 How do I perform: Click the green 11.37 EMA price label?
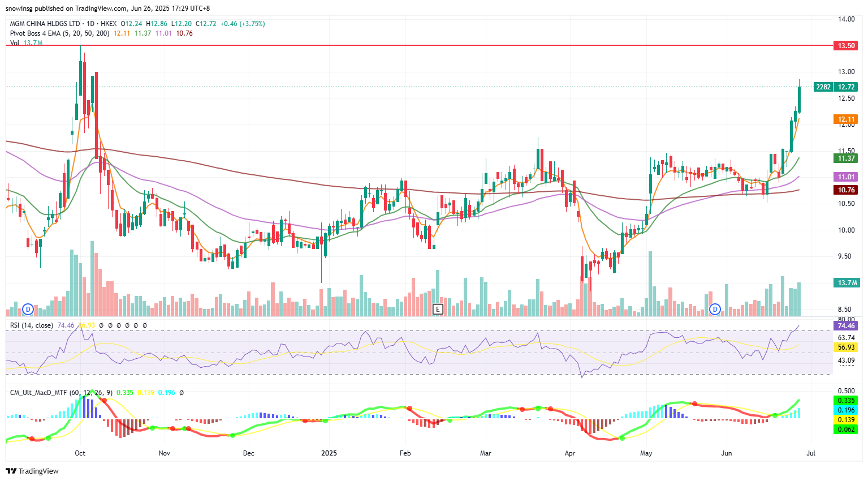(846, 158)
